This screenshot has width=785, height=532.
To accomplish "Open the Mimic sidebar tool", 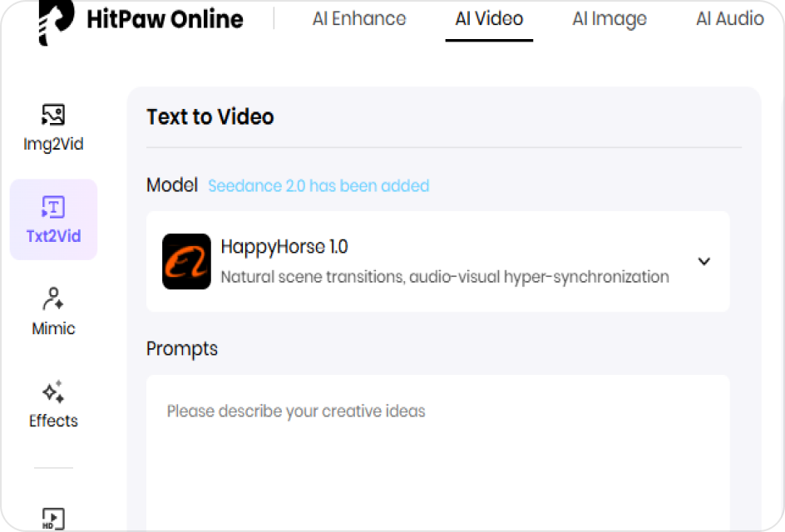I will click(x=53, y=312).
